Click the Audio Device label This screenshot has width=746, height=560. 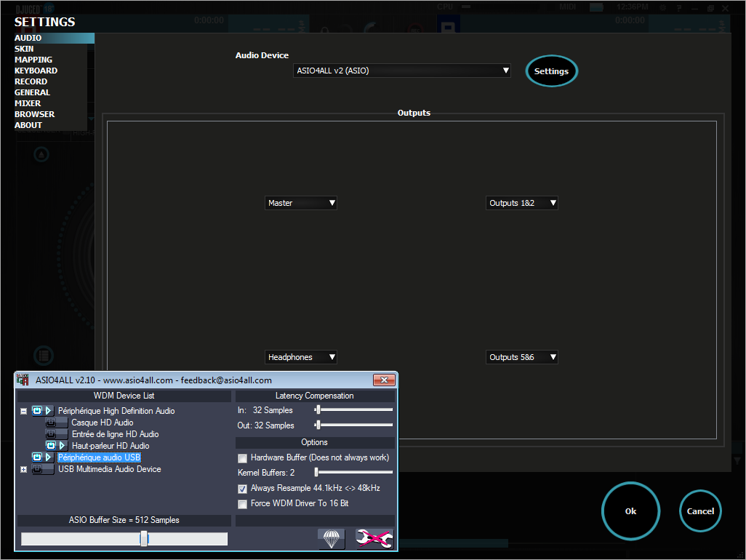(262, 55)
